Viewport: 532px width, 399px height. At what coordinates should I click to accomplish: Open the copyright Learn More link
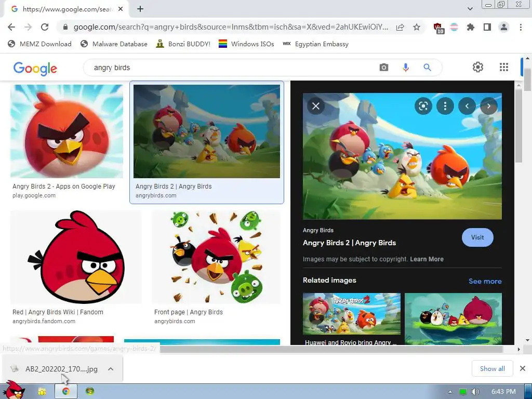point(427,259)
